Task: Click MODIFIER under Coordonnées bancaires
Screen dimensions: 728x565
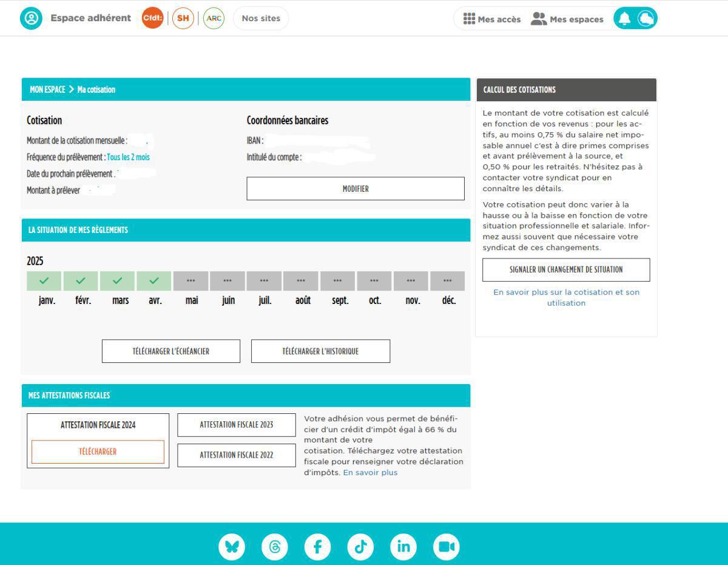Action: coord(355,188)
